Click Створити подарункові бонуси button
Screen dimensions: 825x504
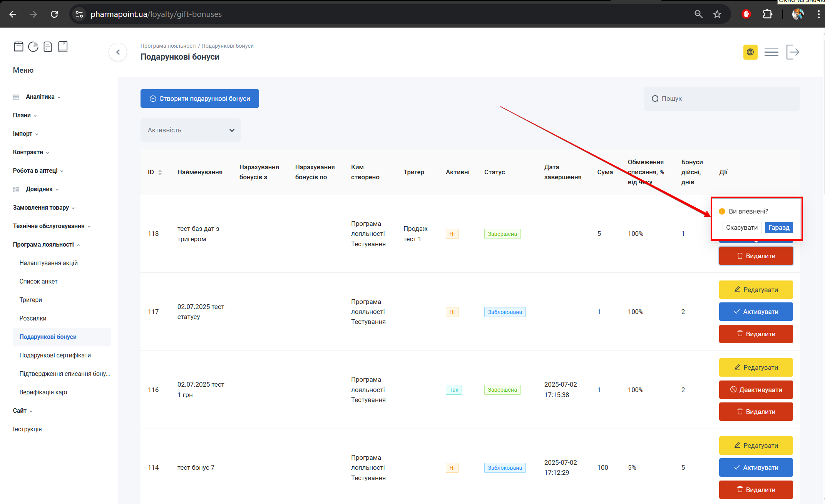point(199,98)
